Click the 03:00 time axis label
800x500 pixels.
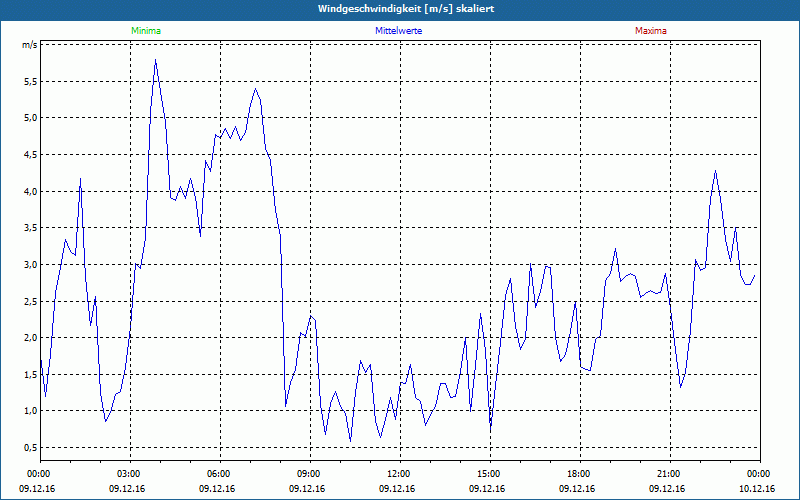pyautogui.click(x=130, y=474)
